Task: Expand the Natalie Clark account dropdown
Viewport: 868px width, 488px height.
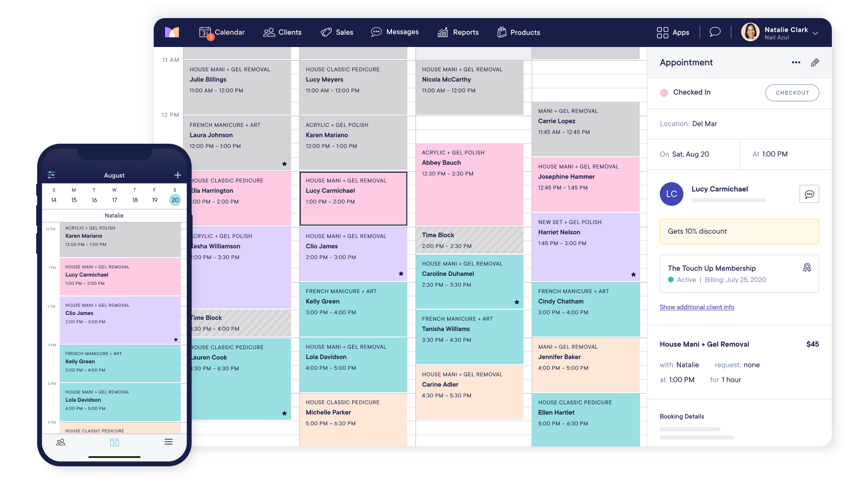Action: 815,33
